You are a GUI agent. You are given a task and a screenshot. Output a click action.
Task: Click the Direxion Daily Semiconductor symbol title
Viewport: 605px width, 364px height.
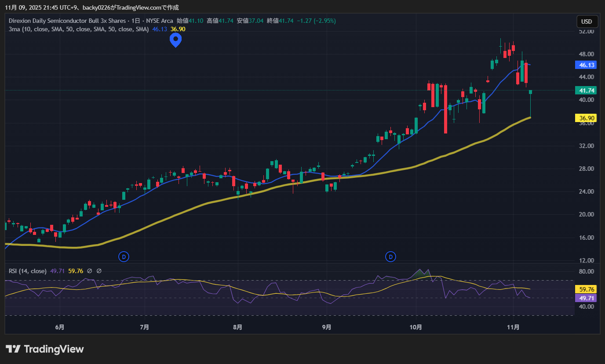(66, 21)
